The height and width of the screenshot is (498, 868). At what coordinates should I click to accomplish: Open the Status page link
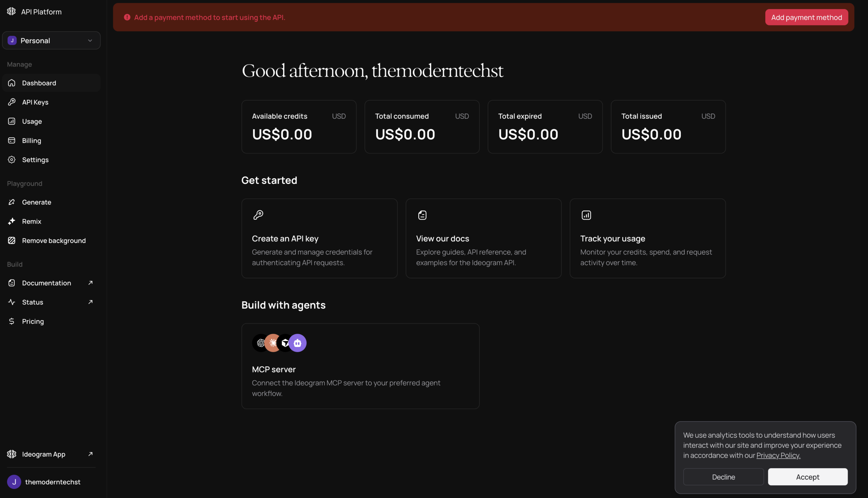click(x=51, y=302)
